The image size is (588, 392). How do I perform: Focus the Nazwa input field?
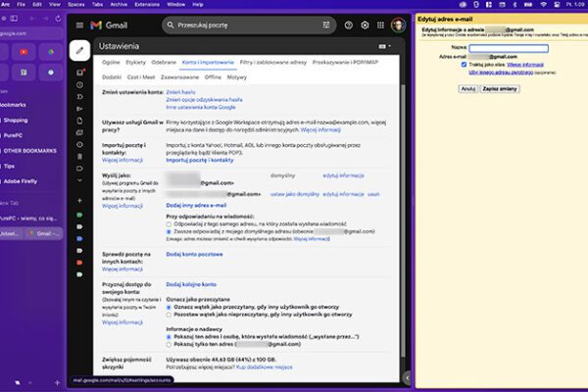pyautogui.click(x=509, y=48)
